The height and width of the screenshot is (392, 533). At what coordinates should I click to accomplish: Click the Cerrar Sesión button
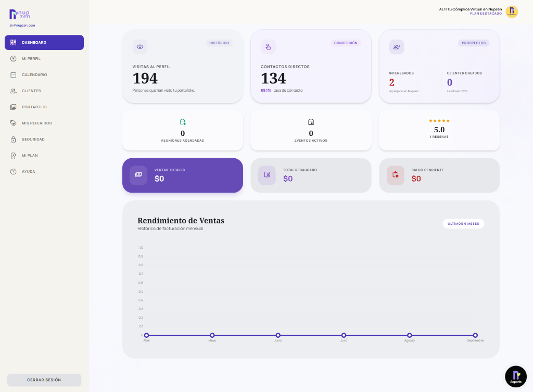point(44,380)
